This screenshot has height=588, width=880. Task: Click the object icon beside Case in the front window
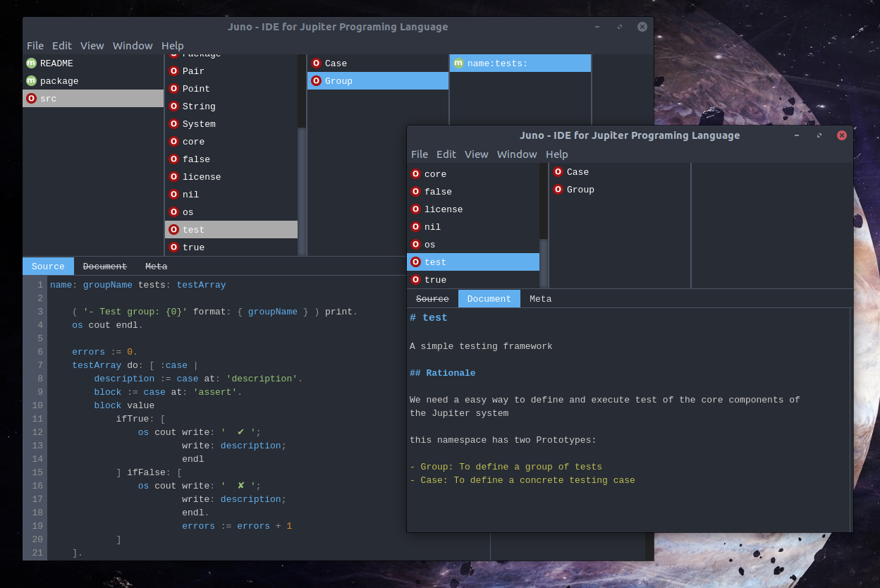tap(558, 172)
